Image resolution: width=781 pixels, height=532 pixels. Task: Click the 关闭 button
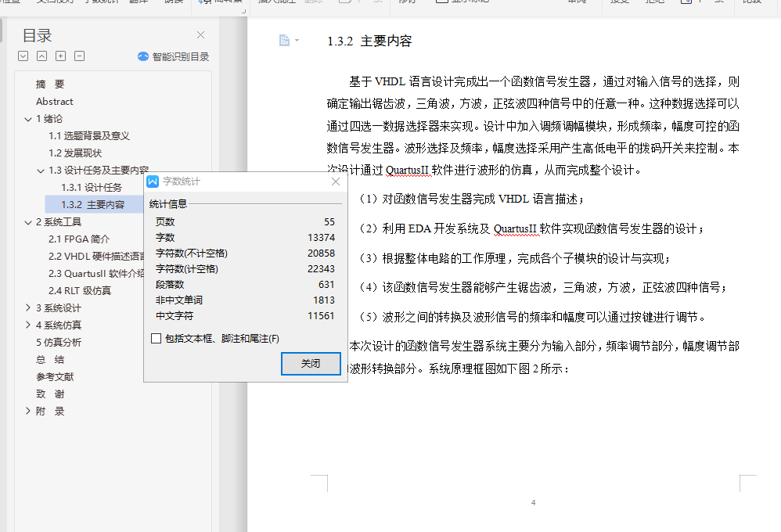pos(311,364)
